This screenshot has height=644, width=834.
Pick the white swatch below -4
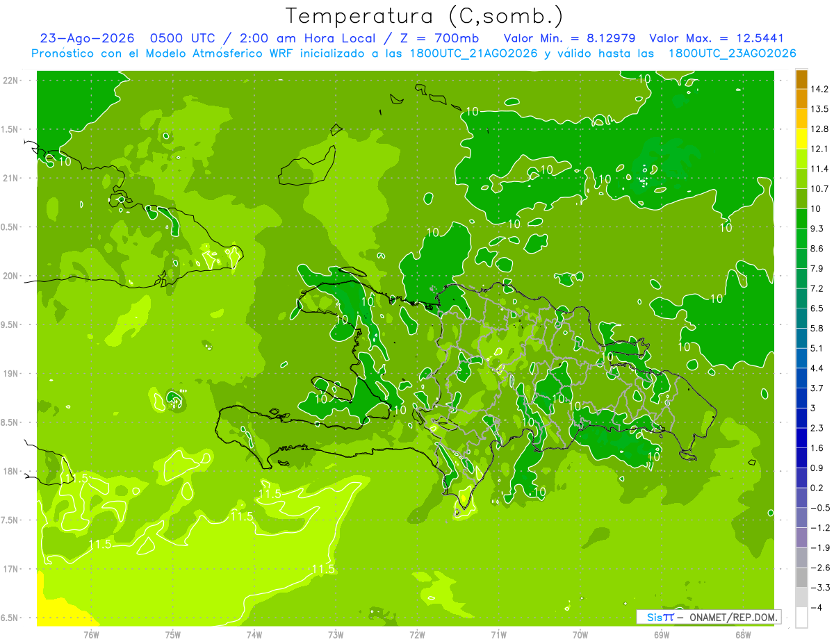click(801, 617)
